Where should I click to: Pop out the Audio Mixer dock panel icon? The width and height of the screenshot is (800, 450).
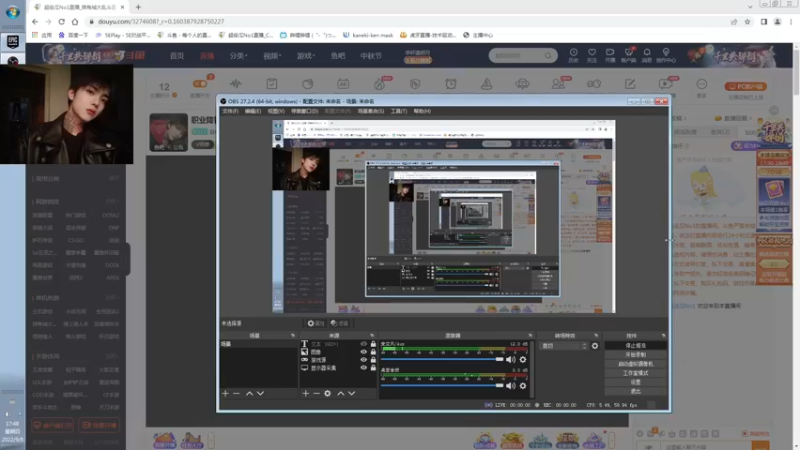point(530,335)
